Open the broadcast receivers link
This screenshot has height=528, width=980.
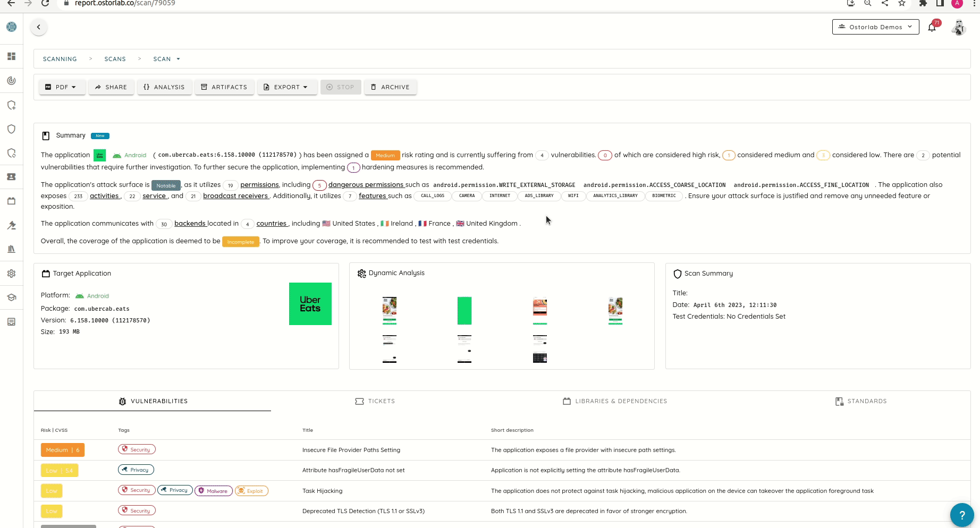235,196
